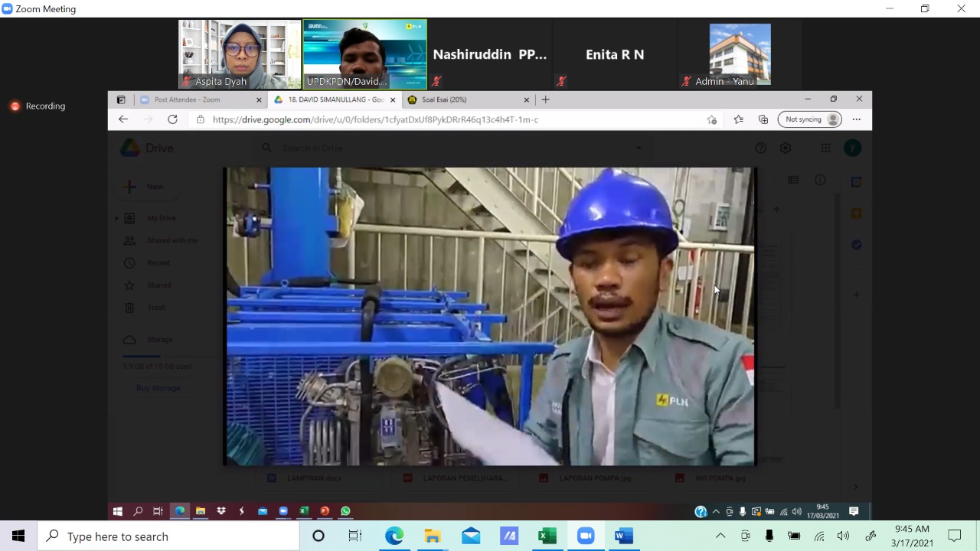Click the Buy storage link
The width and height of the screenshot is (980, 551).
click(x=158, y=388)
